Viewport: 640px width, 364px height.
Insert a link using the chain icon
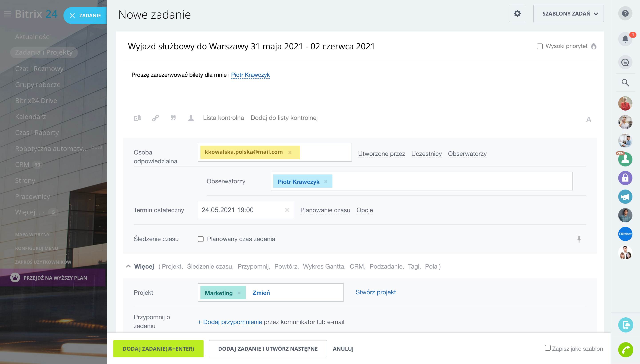pos(155,118)
